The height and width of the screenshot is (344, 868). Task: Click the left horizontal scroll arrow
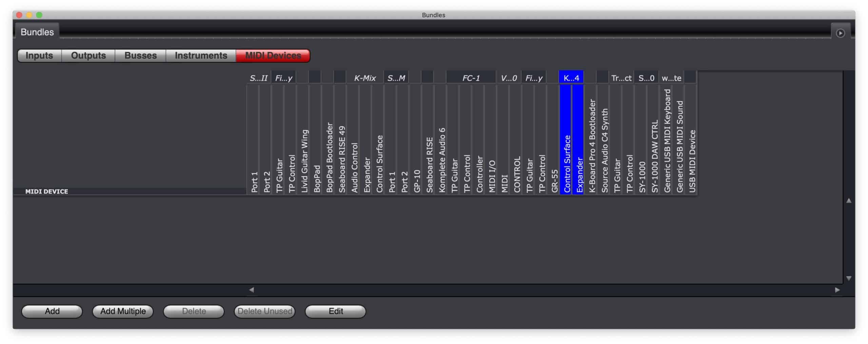coord(251,290)
